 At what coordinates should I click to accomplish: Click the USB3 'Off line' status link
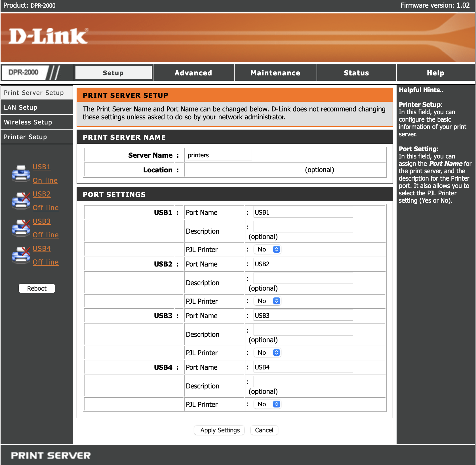tap(46, 235)
